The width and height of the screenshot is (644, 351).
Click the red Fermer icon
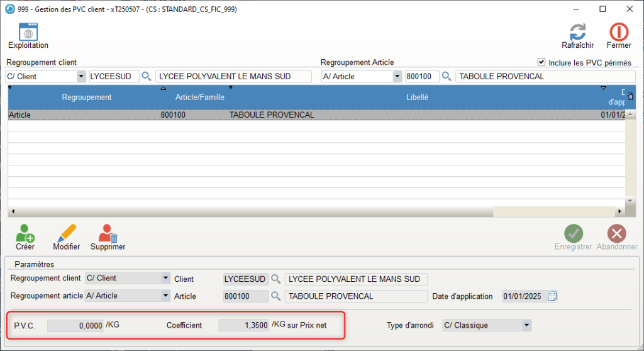click(x=619, y=33)
